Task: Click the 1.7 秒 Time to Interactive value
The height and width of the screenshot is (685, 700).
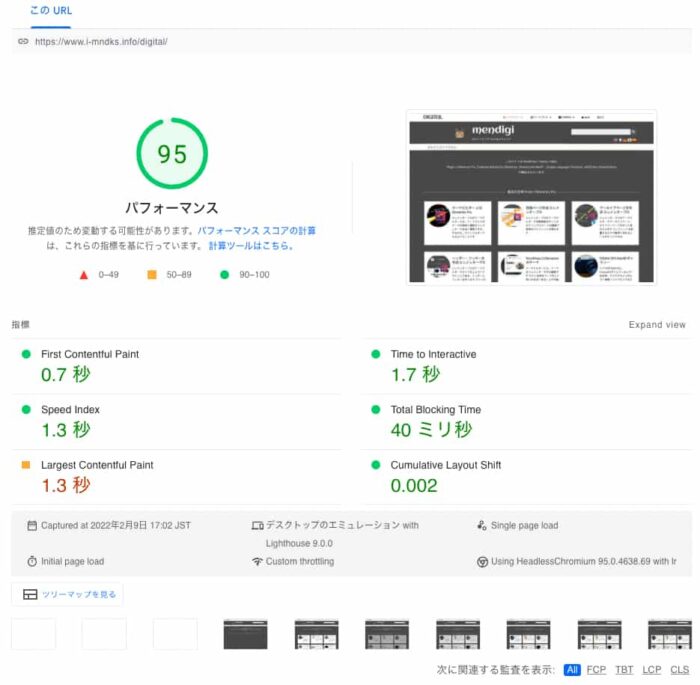Action: click(416, 375)
